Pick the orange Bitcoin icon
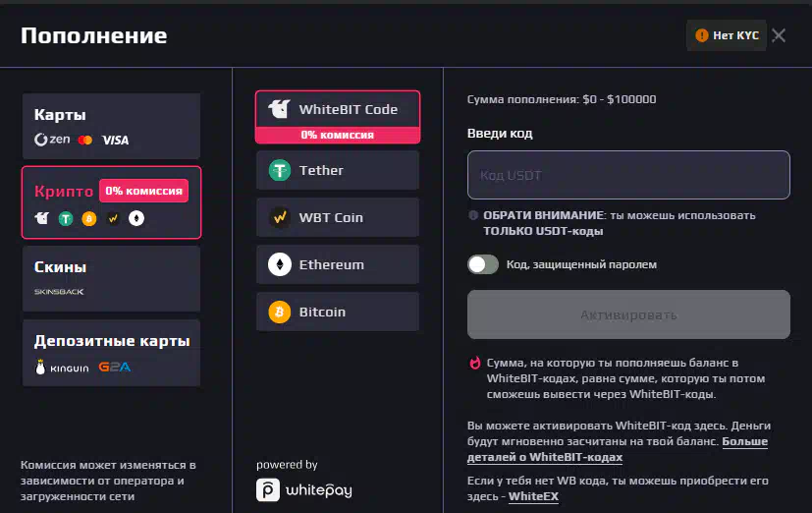This screenshot has height=513, width=812. (x=280, y=312)
